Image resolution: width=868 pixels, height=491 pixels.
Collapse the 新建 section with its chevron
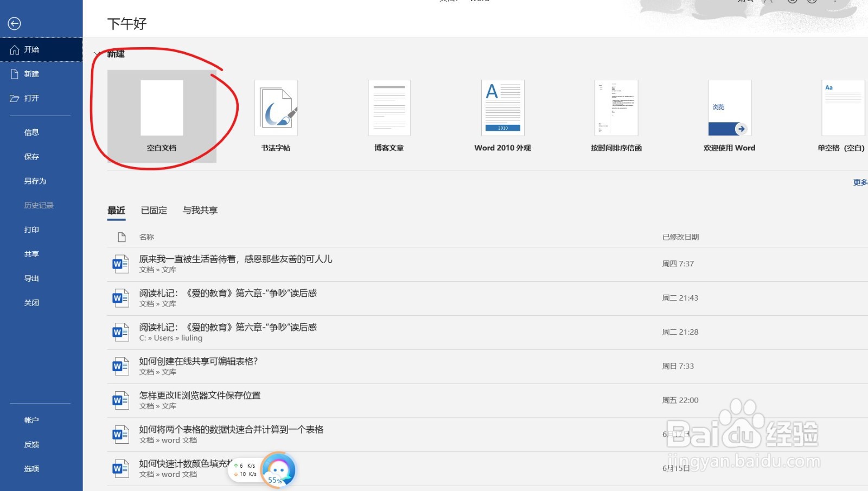(97, 54)
